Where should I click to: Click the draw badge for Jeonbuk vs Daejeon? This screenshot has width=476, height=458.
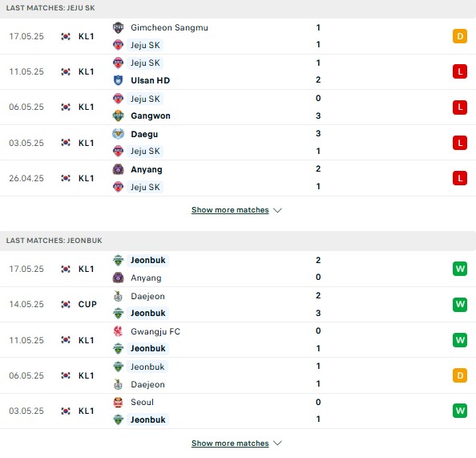(460, 375)
